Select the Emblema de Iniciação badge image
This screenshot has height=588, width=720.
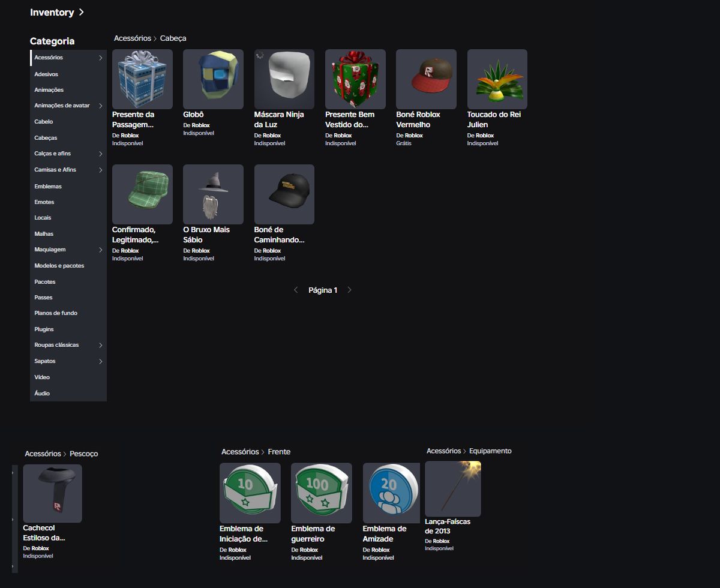(x=250, y=493)
